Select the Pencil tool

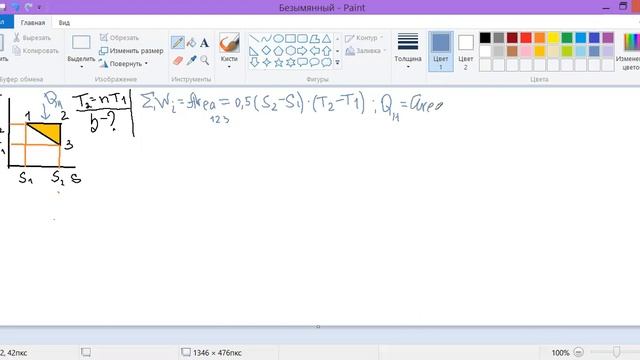point(178,42)
